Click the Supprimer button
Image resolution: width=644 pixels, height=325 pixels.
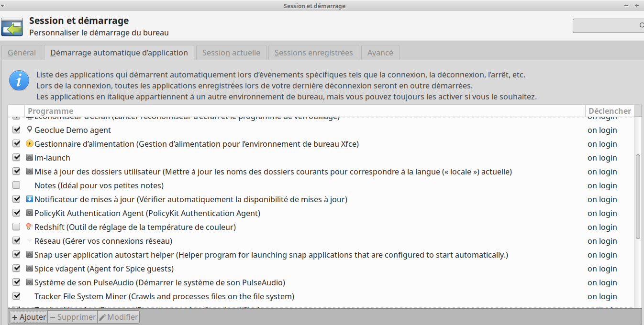73,317
